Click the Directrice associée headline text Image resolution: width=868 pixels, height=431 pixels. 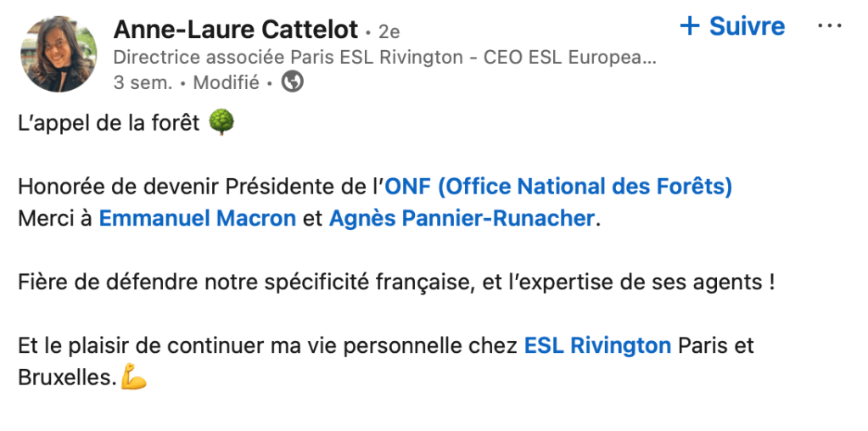pos(384,58)
